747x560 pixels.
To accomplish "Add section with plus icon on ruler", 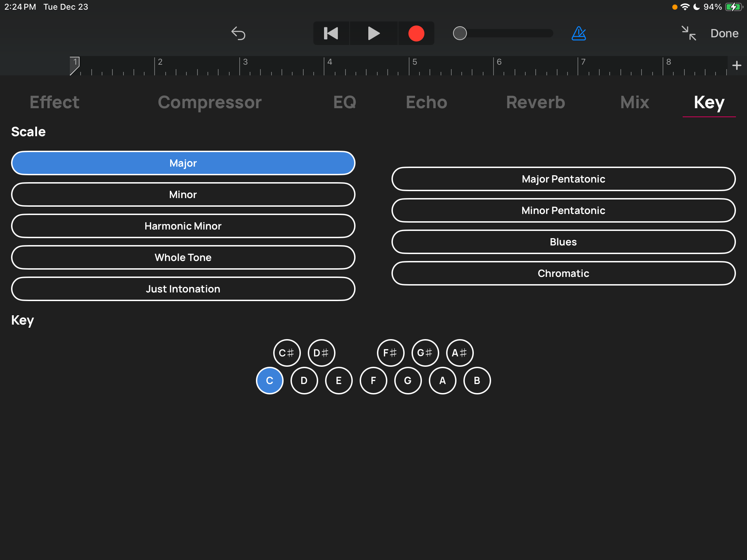I will click(737, 65).
